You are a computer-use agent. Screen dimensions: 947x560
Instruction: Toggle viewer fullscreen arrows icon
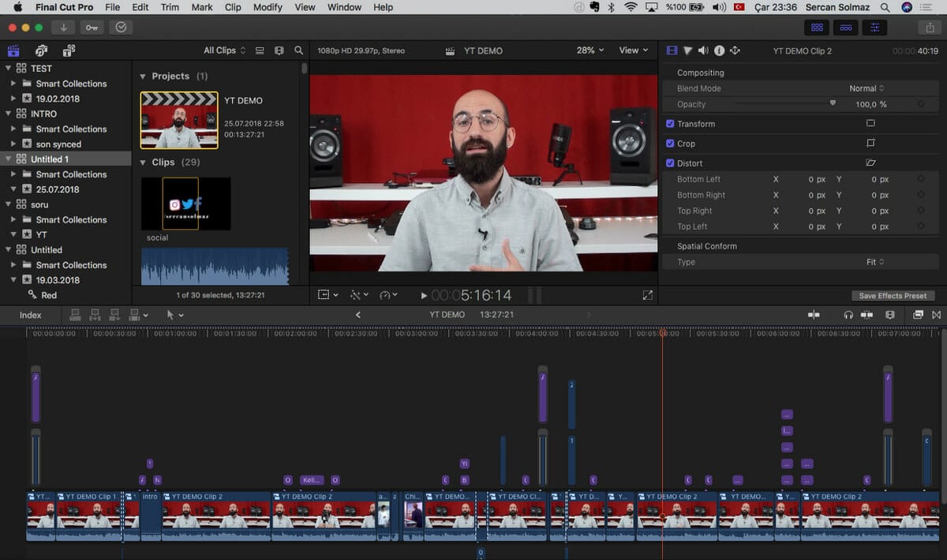647,295
